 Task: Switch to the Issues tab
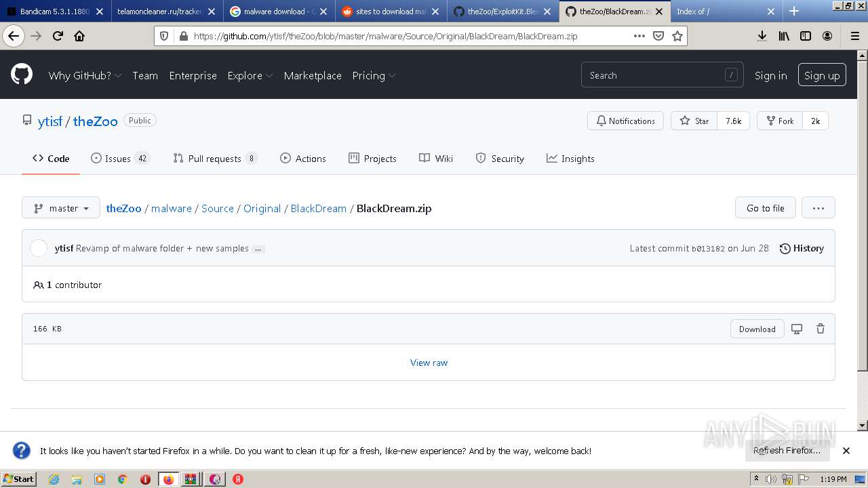click(120, 159)
